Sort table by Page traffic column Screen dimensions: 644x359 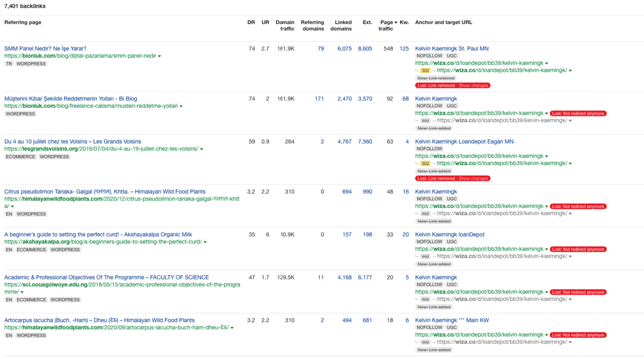pyautogui.click(x=386, y=25)
